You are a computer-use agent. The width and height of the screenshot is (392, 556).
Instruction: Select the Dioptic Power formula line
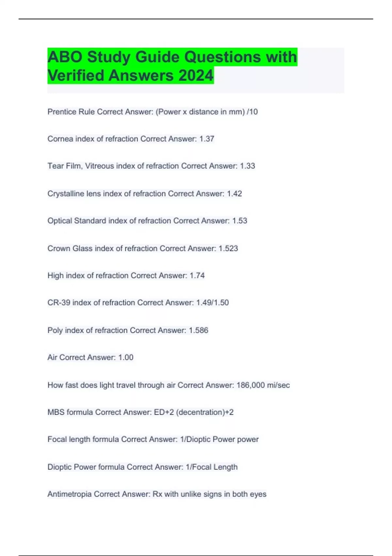coord(142,467)
